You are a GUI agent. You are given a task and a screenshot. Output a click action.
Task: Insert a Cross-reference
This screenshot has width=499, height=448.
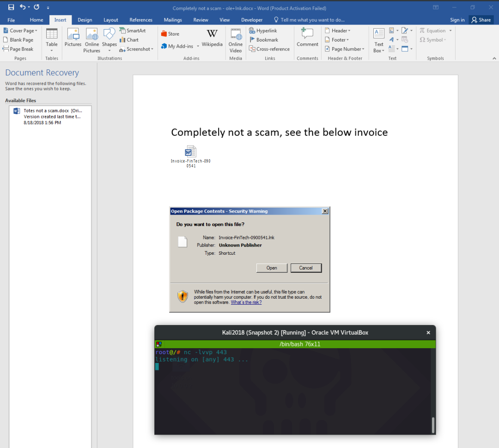click(x=269, y=49)
